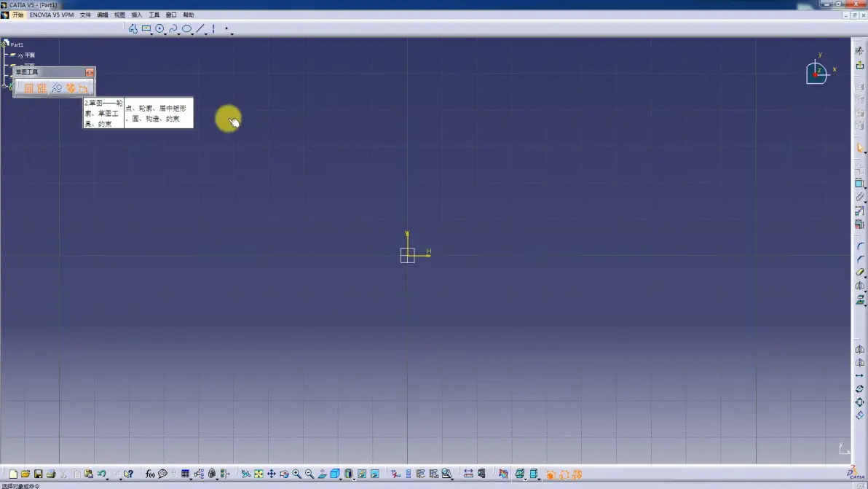
Task: Select Part1 in the specification tree
Action: click(17, 44)
